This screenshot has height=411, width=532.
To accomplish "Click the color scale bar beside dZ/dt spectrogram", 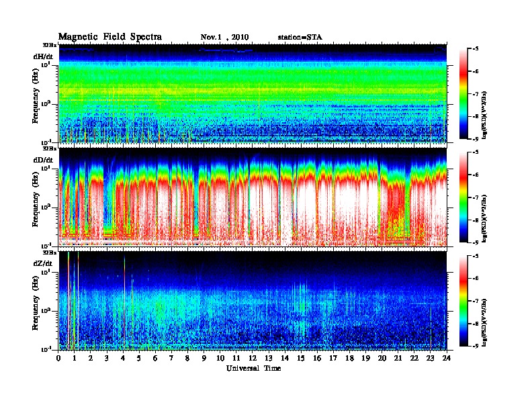I will click(463, 301).
